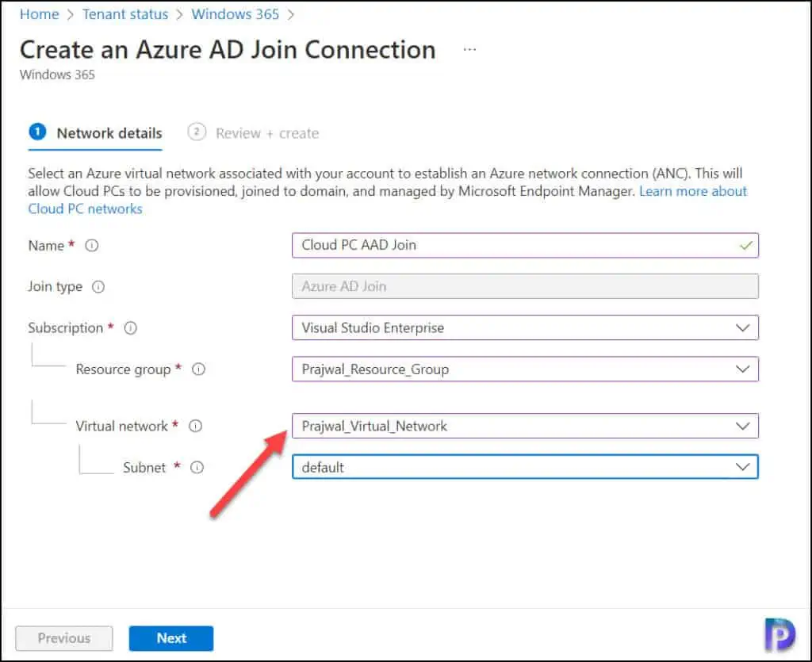This screenshot has width=812, height=662.
Task: Switch to the Review + create tab
Action: pyautogui.click(x=253, y=133)
